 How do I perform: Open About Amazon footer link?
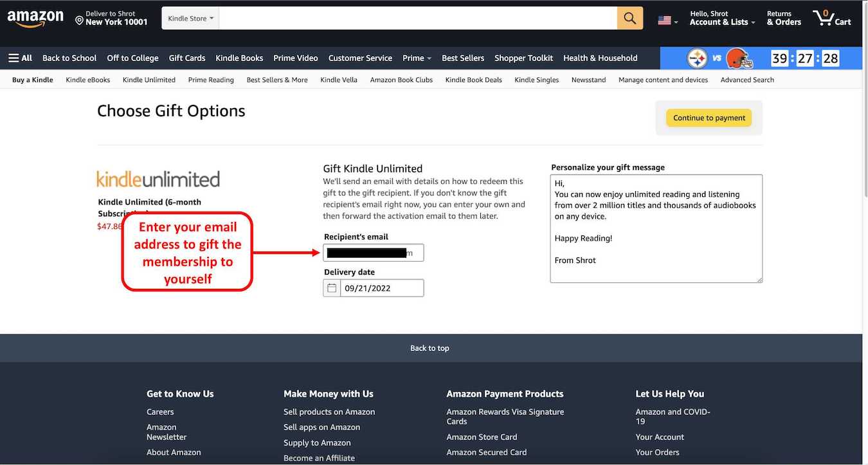(x=174, y=452)
